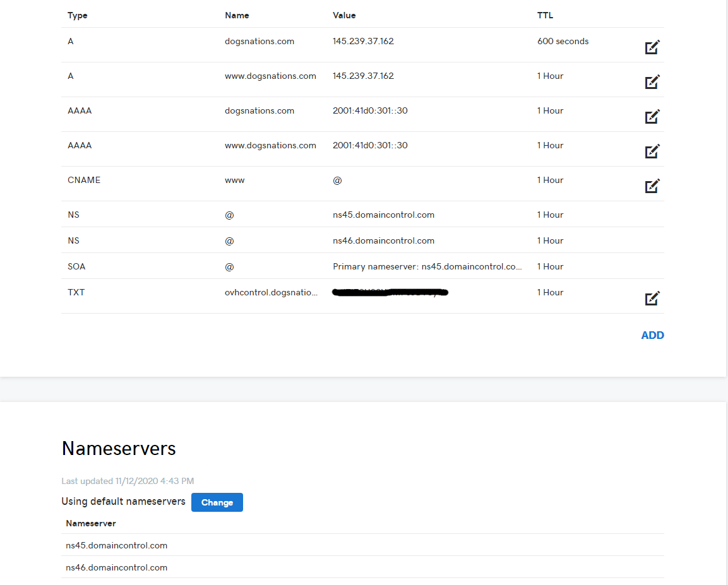Click the SOA Primary nameserver value
The height and width of the screenshot is (585, 728).
tap(427, 267)
